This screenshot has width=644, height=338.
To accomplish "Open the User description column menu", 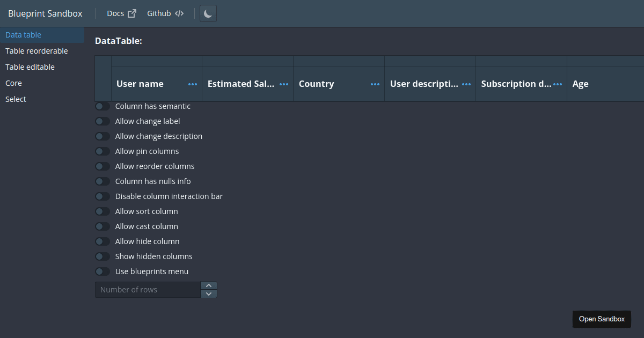I will coord(466,84).
